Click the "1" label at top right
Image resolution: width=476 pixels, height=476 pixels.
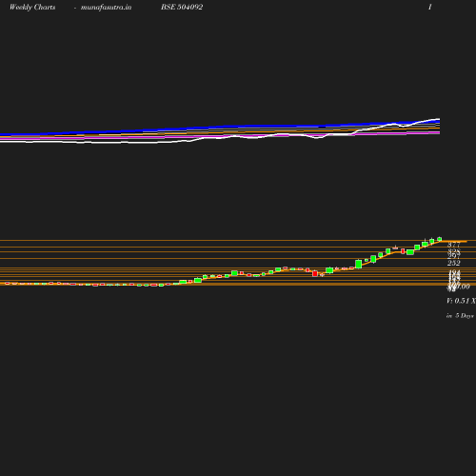click(430, 7)
